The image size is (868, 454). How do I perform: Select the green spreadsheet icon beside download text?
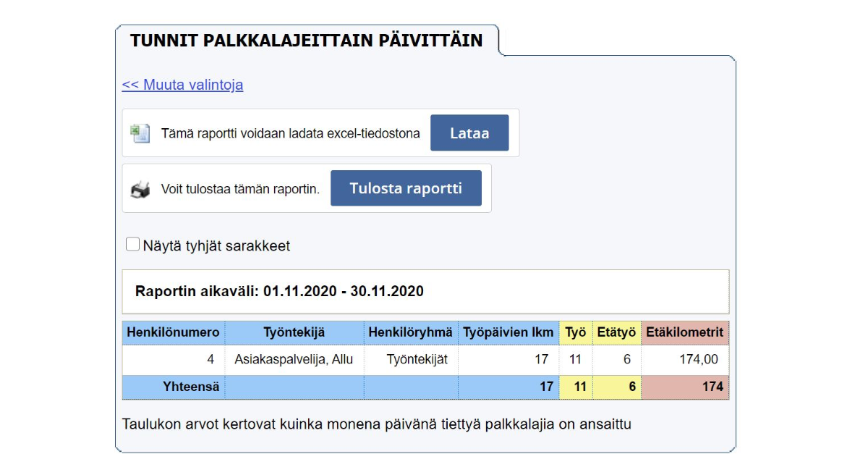[x=140, y=132]
